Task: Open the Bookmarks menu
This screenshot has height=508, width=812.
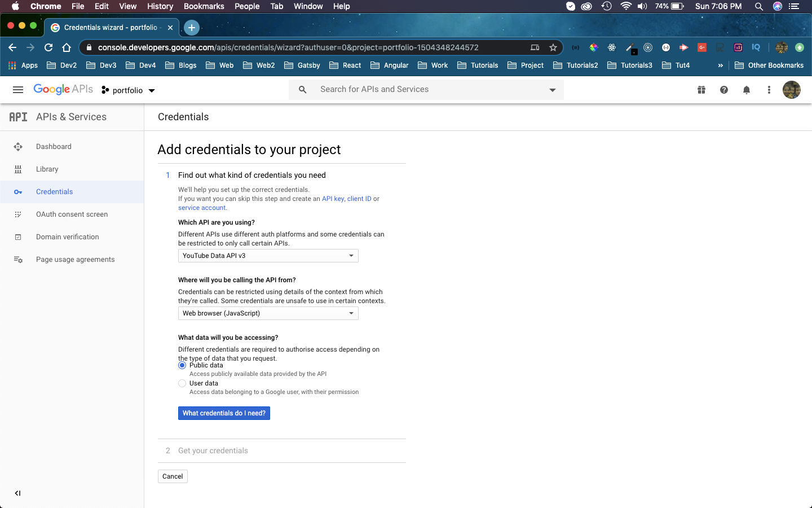Action: (204, 6)
